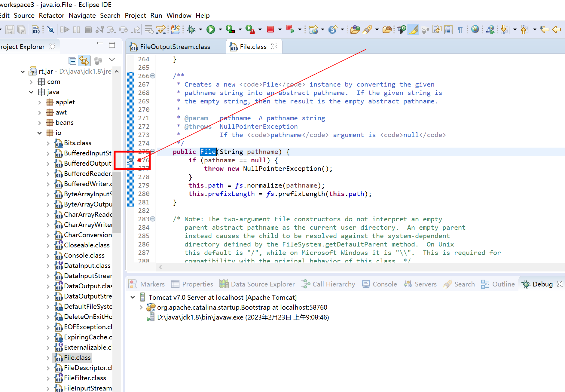Maximize the Project Explorer view
Viewport: 565px width, 392px height.
pos(112,45)
